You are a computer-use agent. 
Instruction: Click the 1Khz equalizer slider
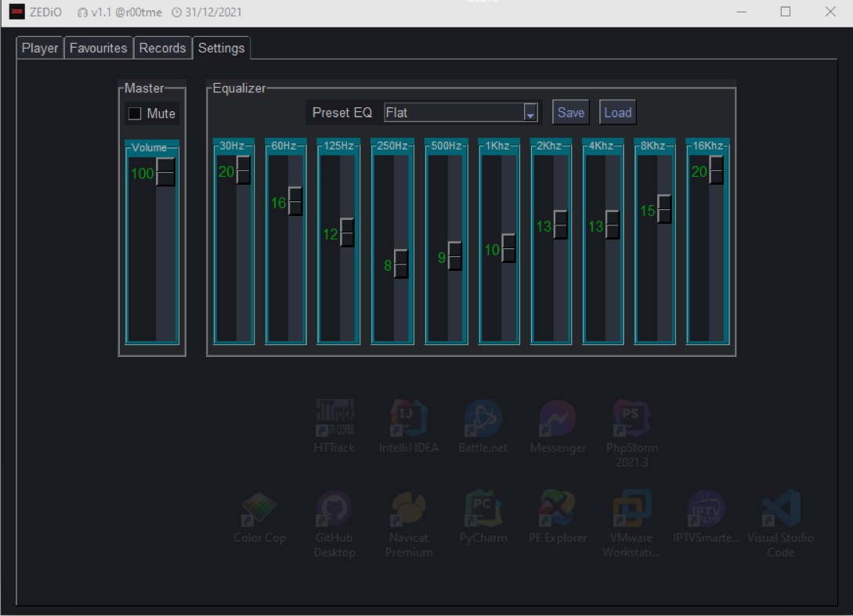click(510, 248)
